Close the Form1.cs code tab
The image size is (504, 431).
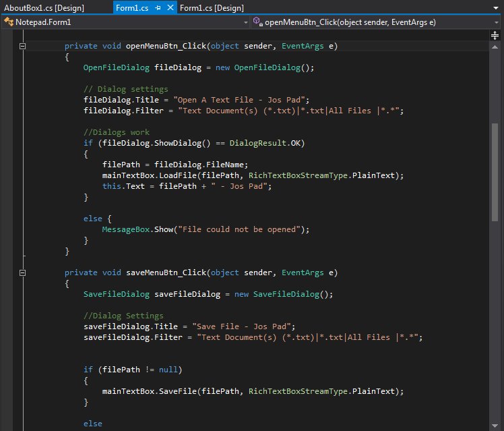(x=169, y=7)
